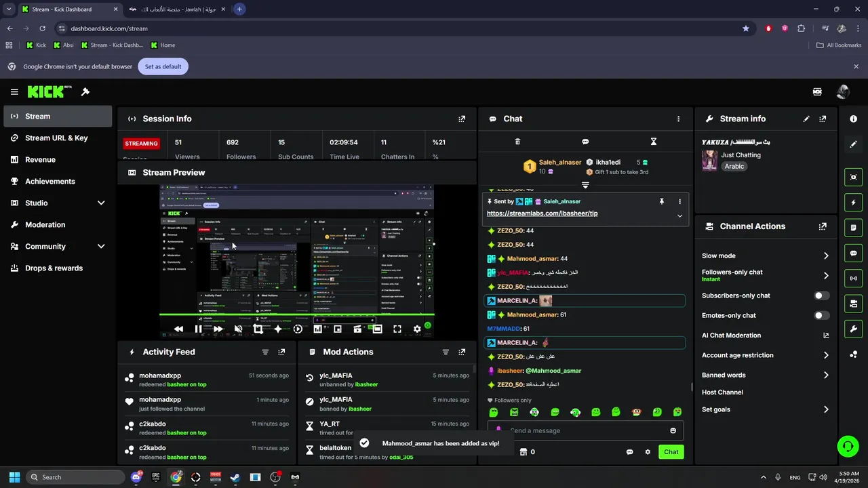This screenshot has width=868, height=488.
Task: Expand the pinned message chevron
Action: (679, 216)
